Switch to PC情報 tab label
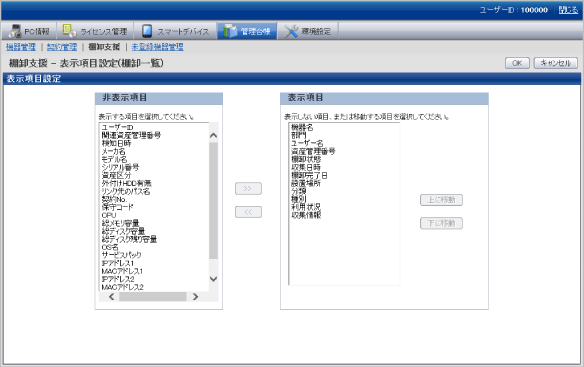The image size is (584, 367). tap(37, 32)
